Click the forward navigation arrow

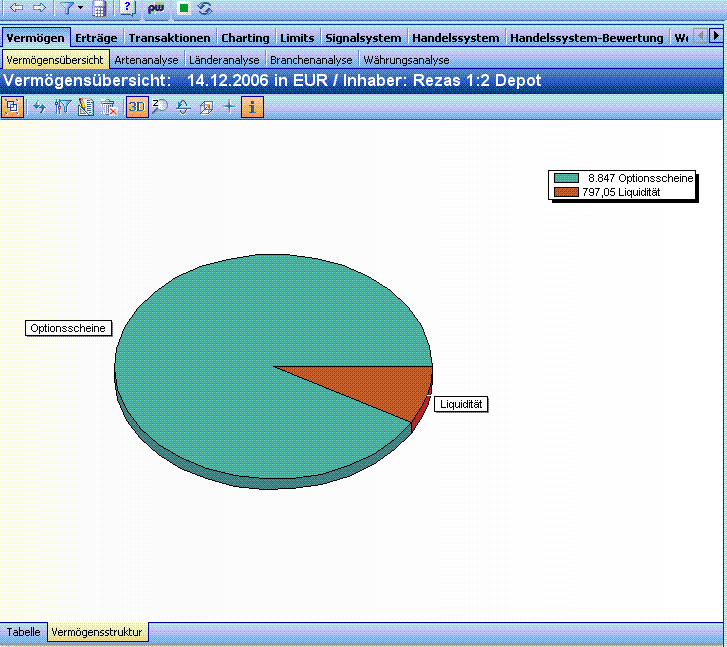[39, 8]
